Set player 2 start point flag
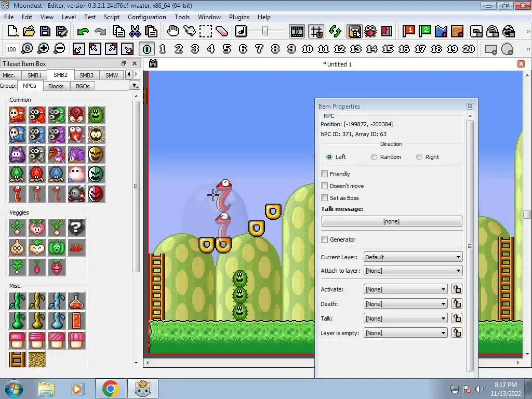Image resolution: width=532 pixels, height=399 pixels. tap(425, 31)
